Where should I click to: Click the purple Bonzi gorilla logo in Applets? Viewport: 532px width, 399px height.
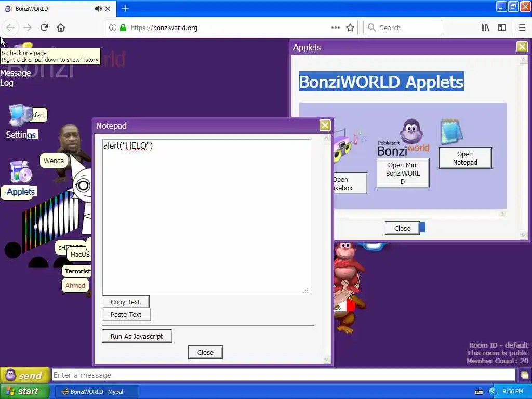411,131
